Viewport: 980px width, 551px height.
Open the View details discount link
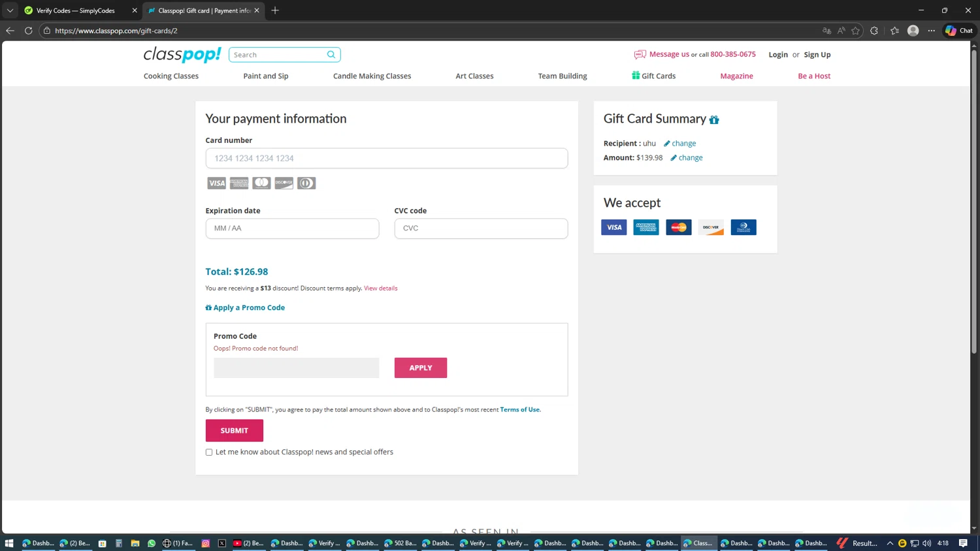click(381, 289)
